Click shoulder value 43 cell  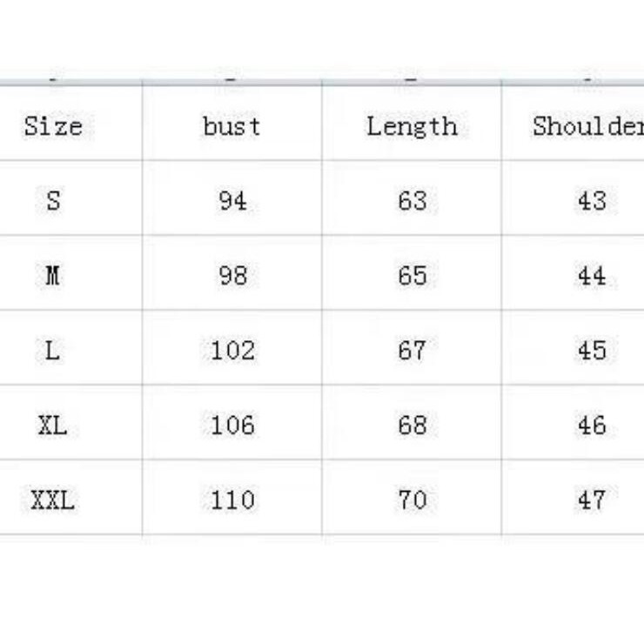pos(591,201)
